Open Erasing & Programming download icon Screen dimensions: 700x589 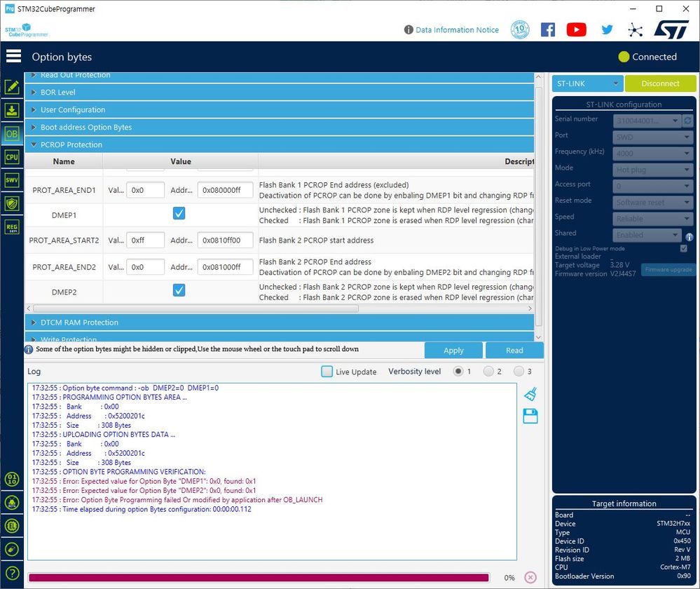click(12, 110)
